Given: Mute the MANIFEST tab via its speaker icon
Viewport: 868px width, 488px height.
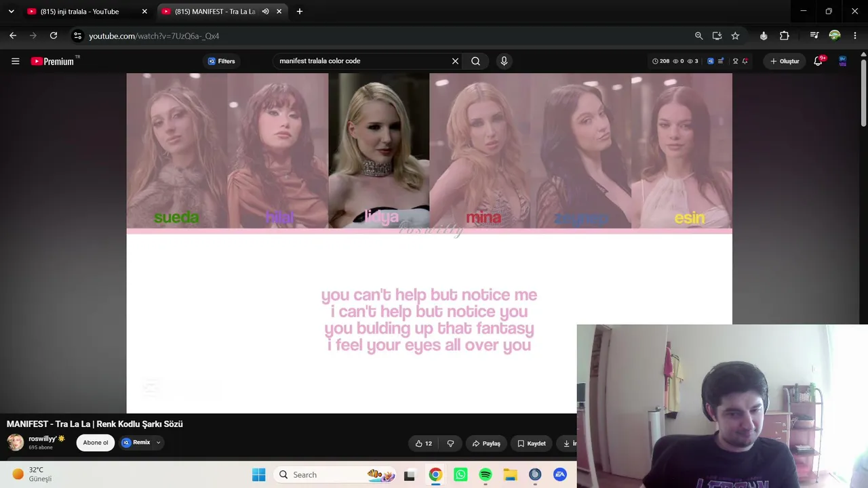Looking at the screenshot, I should click(x=265, y=12).
